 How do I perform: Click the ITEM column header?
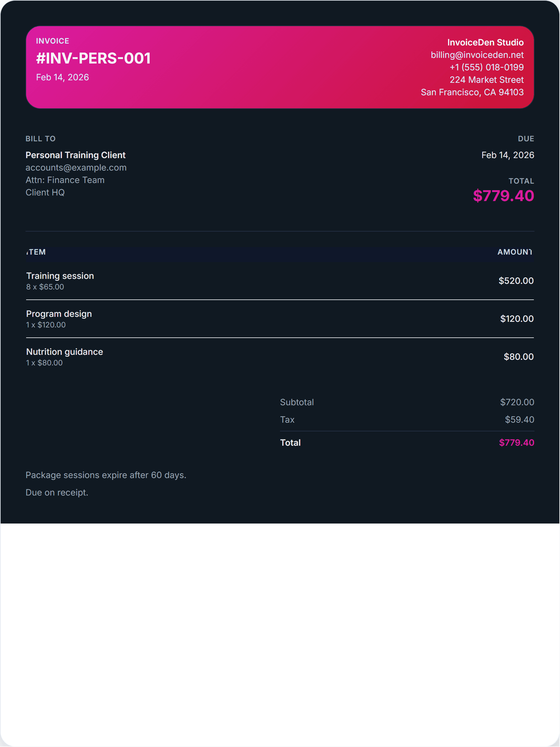(x=36, y=252)
